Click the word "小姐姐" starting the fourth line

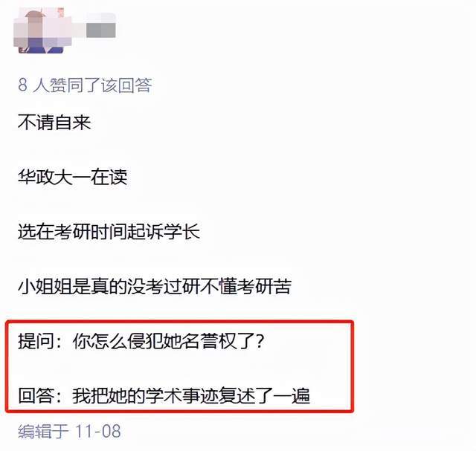(x=45, y=286)
